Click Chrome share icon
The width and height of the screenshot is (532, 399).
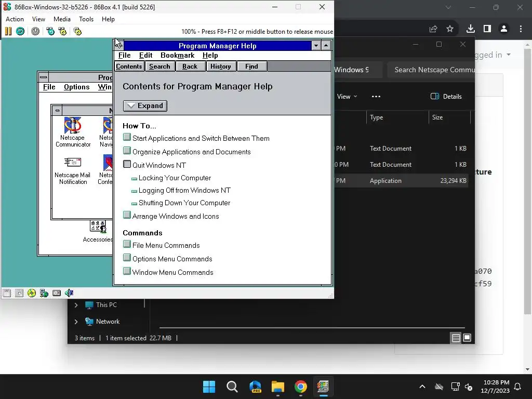[433, 29]
